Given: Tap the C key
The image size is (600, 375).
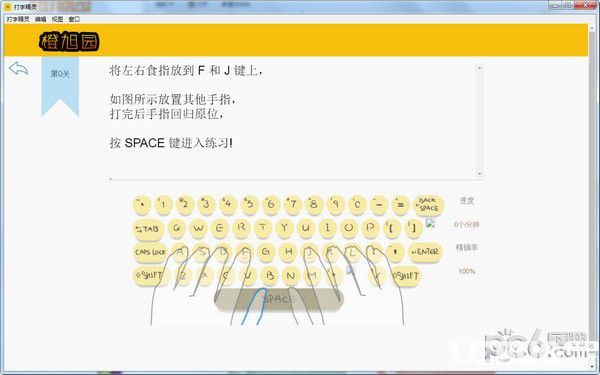Looking at the screenshot, I should point(226,276).
